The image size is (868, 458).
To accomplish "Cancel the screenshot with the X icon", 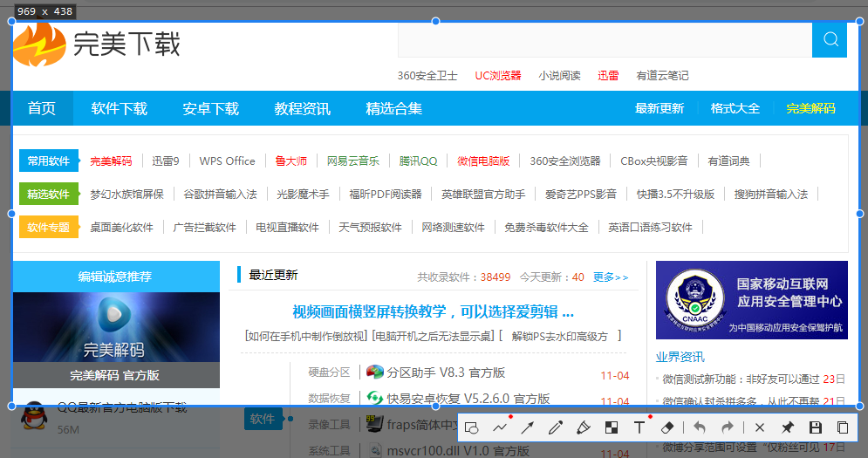I will click(x=760, y=427).
